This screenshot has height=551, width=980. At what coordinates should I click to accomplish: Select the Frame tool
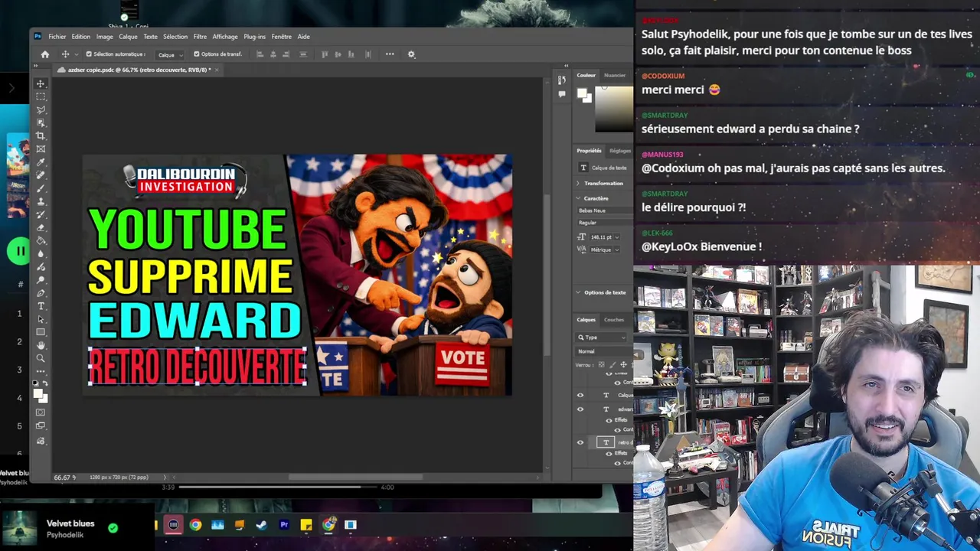(41, 148)
